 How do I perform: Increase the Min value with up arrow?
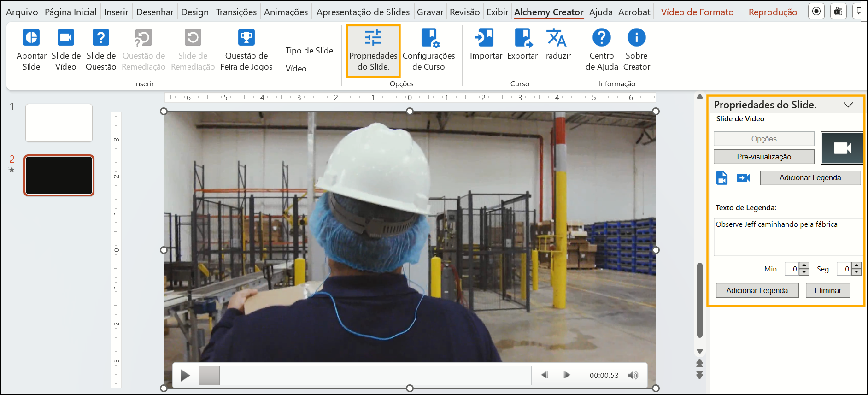point(804,265)
